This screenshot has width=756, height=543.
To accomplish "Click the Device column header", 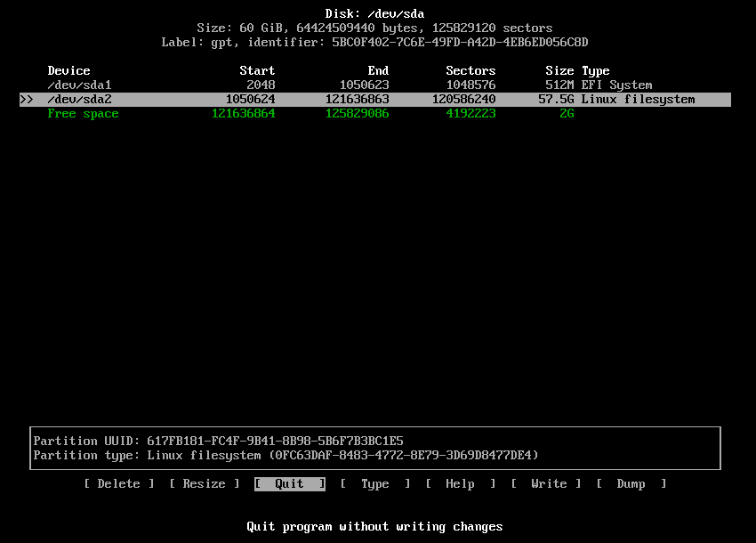I will (69, 70).
